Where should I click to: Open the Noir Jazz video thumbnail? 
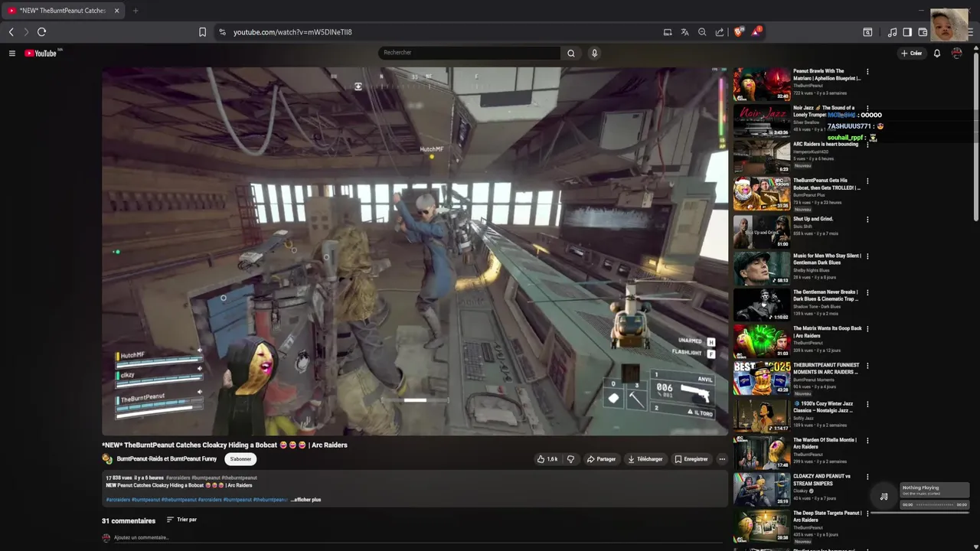[762, 121]
